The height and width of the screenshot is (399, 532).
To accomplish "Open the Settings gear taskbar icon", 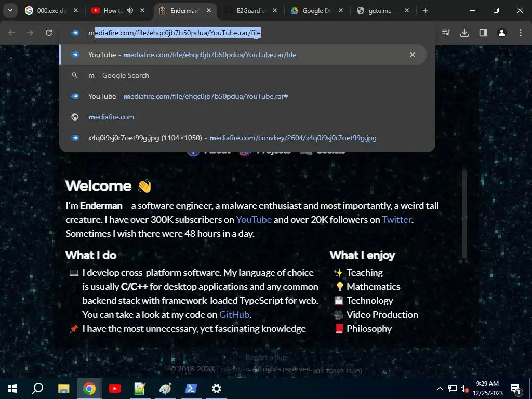I will point(217,389).
